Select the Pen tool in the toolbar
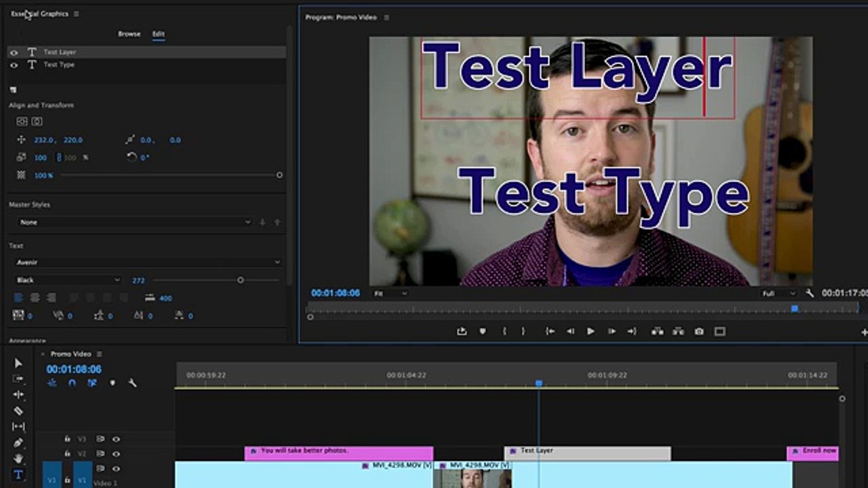Image resolution: width=868 pixels, height=488 pixels. 18,442
